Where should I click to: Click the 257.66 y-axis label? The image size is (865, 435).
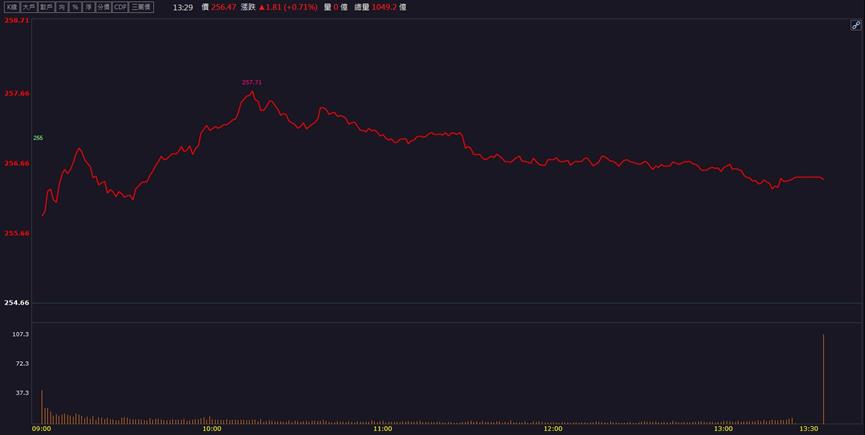point(17,94)
